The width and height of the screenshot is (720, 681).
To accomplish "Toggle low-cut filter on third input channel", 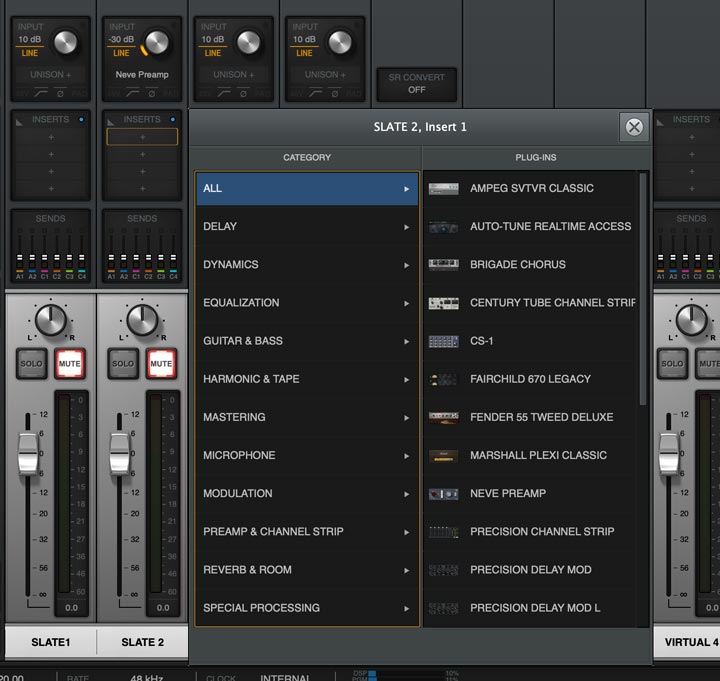I will click(x=225, y=93).
